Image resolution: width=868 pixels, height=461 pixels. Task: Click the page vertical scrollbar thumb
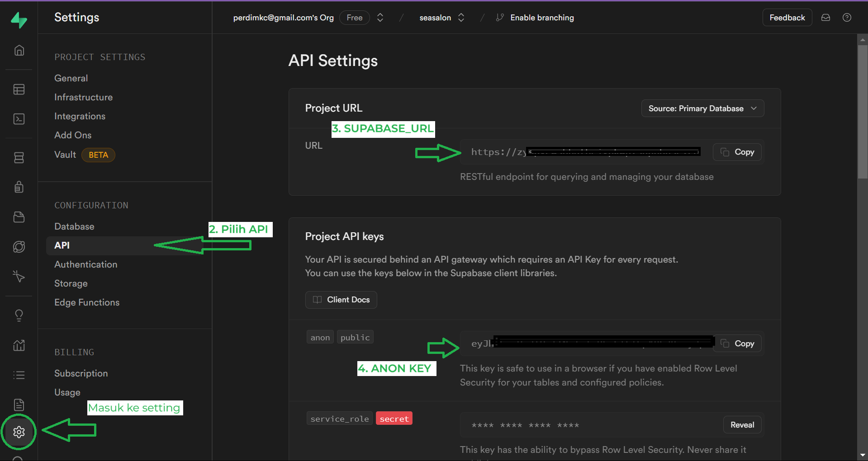point(863,112)
